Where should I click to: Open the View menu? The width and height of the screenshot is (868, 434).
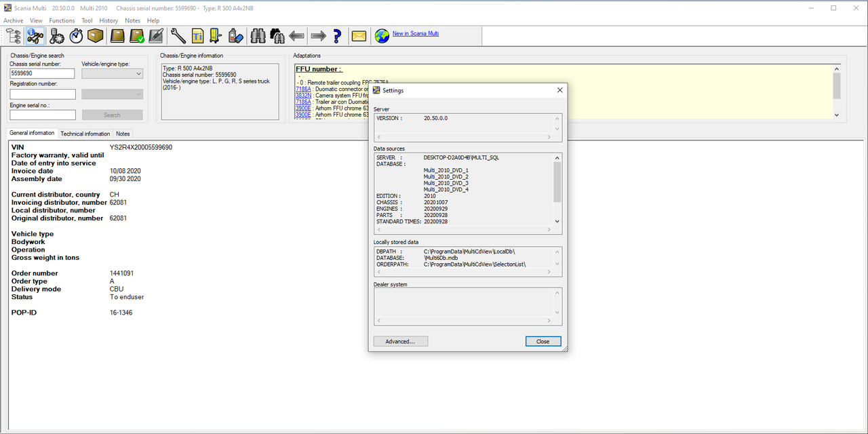[x=36, y=20]
